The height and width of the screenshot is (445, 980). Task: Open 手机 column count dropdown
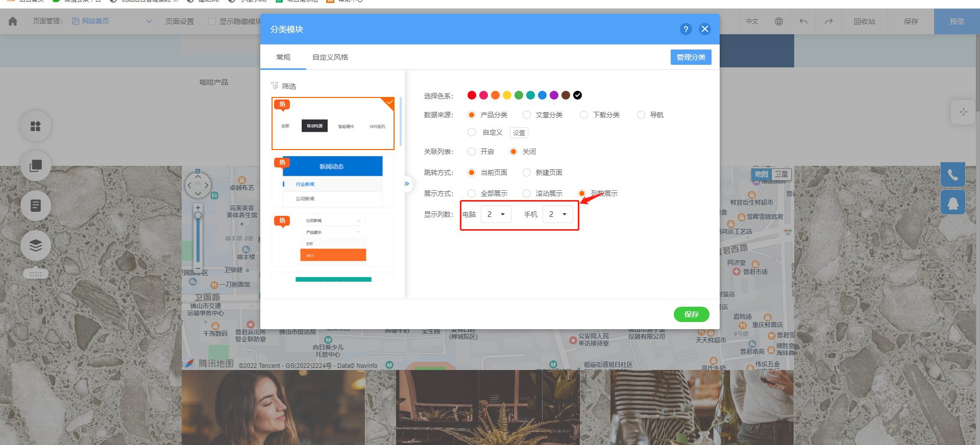pos(558,214)
